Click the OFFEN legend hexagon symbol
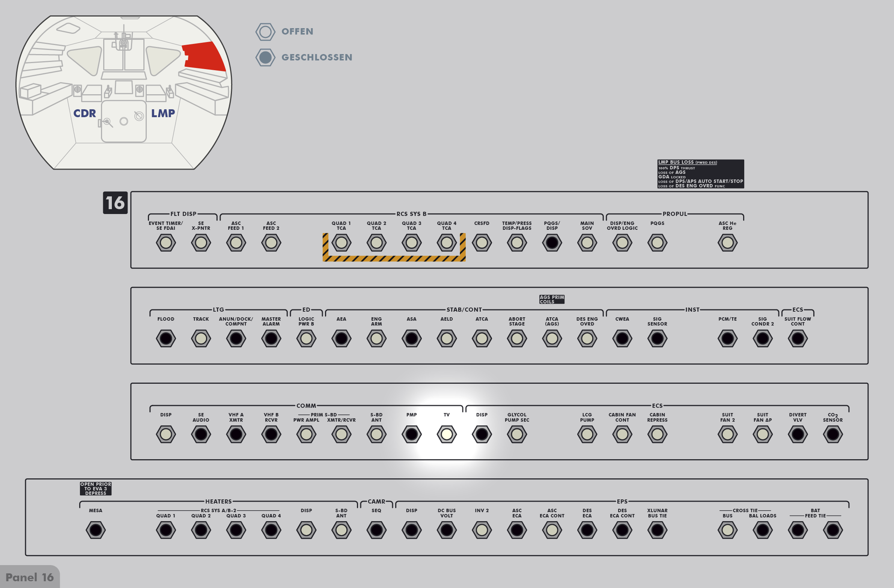Viewport: 894px width, 588px height. pos(265,32)
